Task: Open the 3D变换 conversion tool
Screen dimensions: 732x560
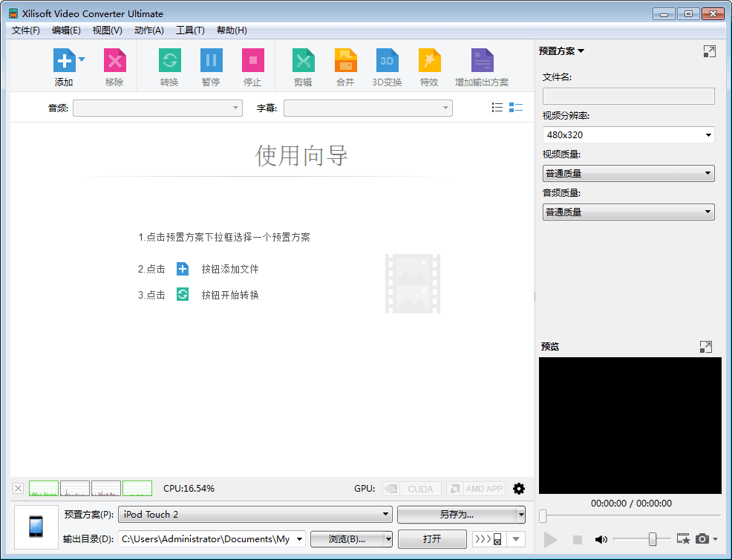Action: 388,60
